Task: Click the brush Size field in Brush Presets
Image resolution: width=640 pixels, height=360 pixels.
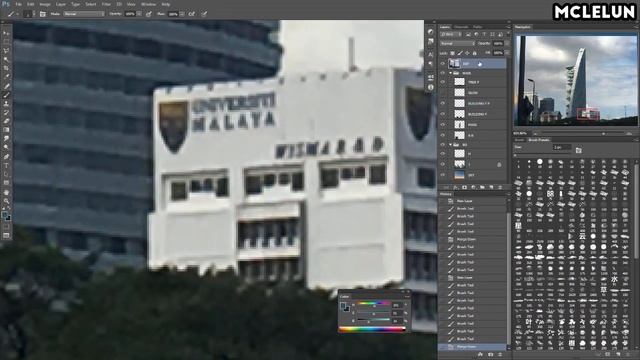Action: click(562, 147)
